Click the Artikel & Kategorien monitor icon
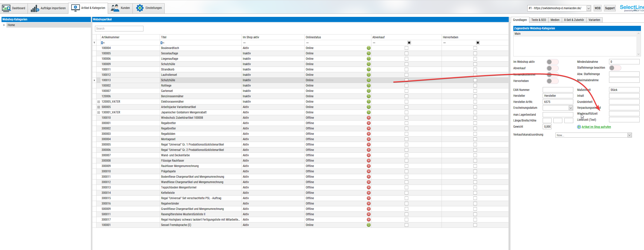Screen dimensions: 644x250 tap(75, 8)
